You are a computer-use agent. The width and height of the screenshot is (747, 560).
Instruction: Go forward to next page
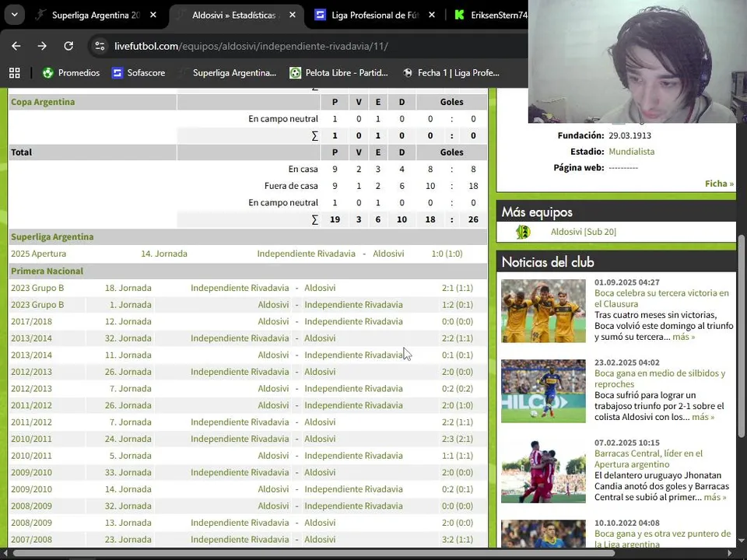click(42, 46)
